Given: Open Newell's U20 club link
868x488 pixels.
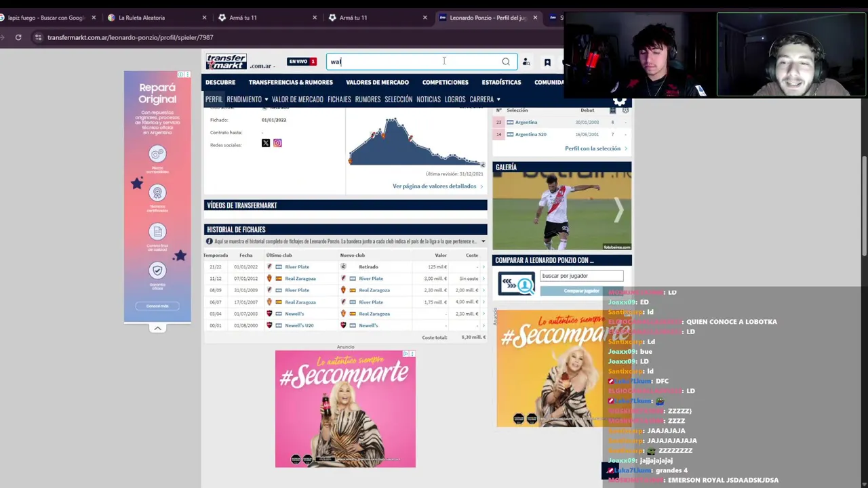Looking at the screenshot, I should point(299,325).
